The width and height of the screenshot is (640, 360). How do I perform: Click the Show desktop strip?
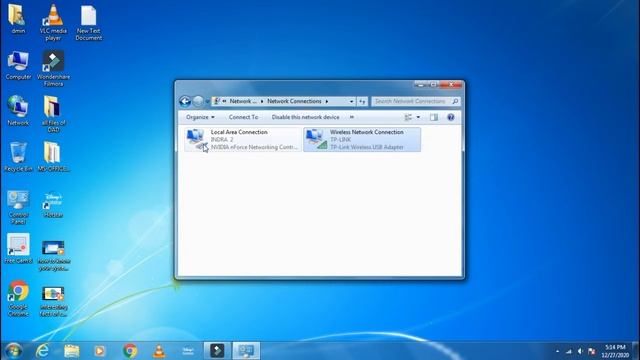[x=636, y=351]
